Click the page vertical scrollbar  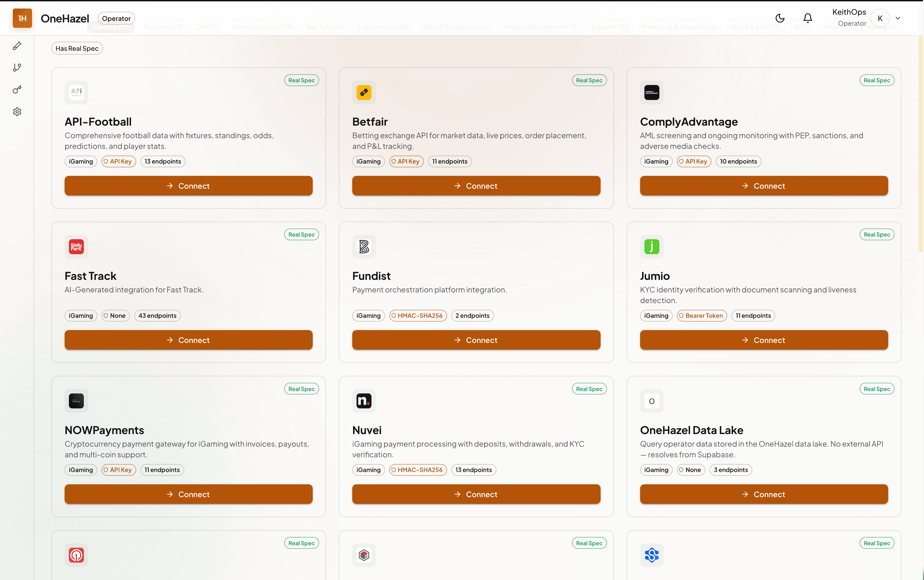(921, 144)
